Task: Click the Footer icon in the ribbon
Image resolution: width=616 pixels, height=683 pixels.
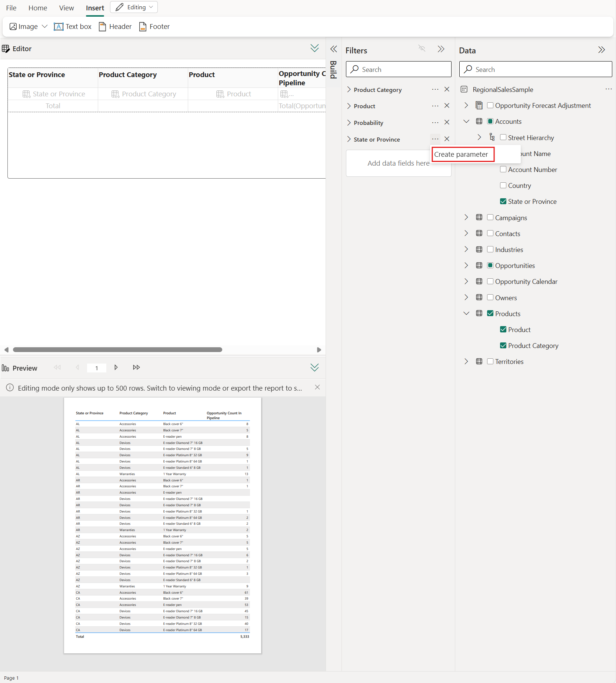Action: coord(143,27)
